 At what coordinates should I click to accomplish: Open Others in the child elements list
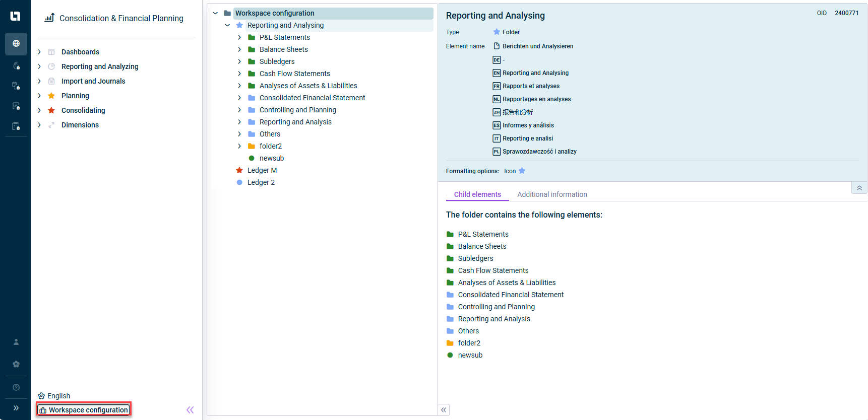pos(468,331)
